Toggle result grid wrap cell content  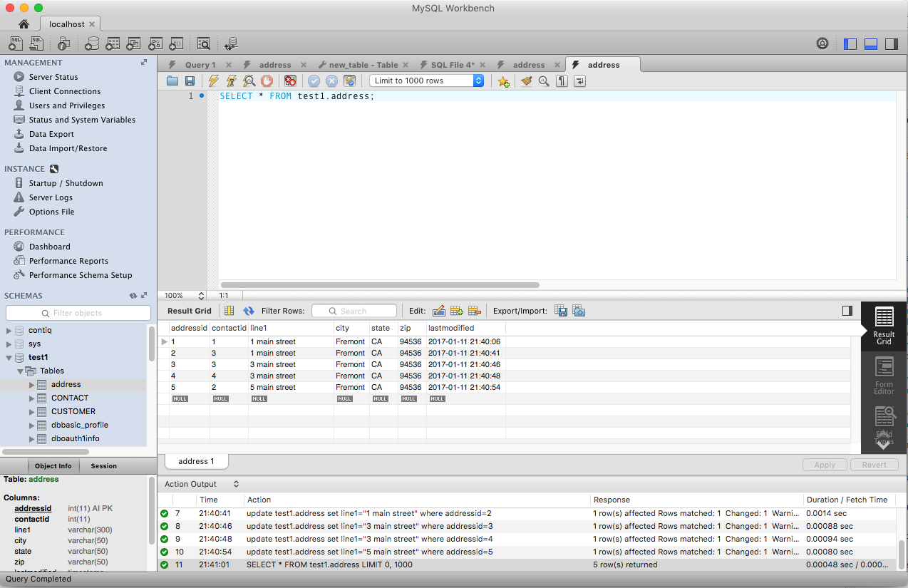(229, 311)
